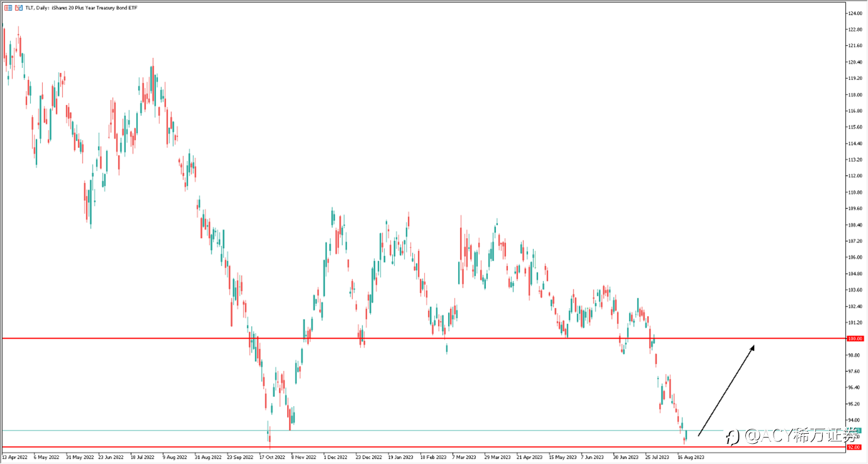Click the 122.80 price axis label
Image resolution: width=868 pixels, height=464 pixels.
pos(855,30)
